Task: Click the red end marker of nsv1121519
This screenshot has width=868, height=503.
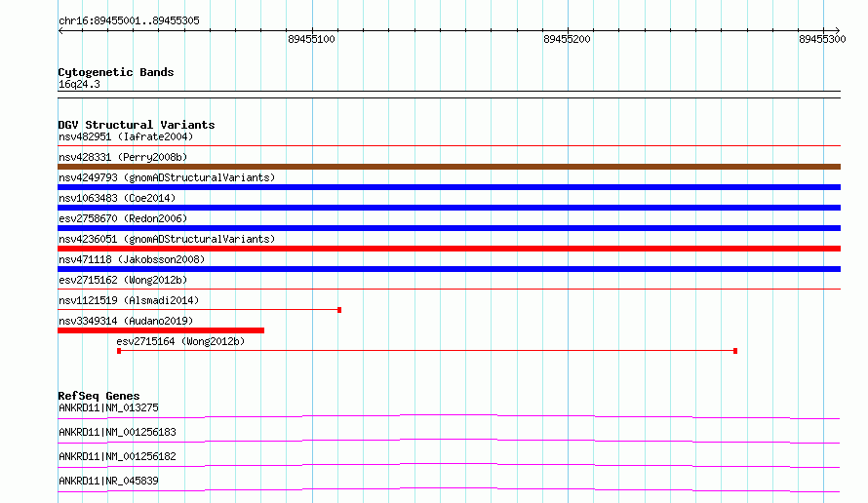Action: [x=339, y=310]
